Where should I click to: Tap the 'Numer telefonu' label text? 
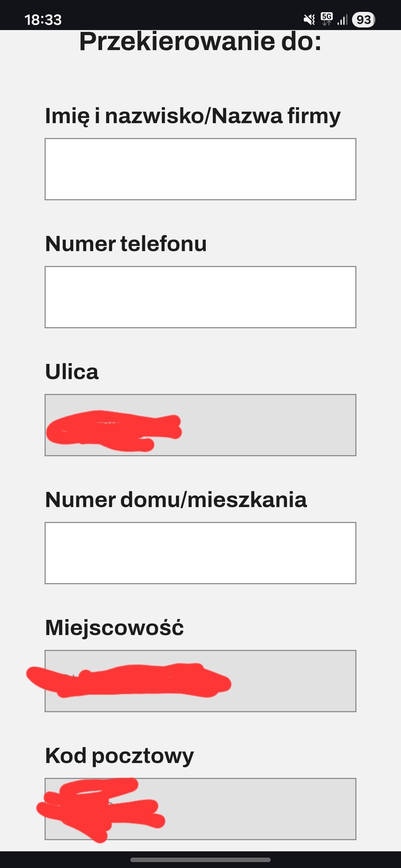(126, 244)
